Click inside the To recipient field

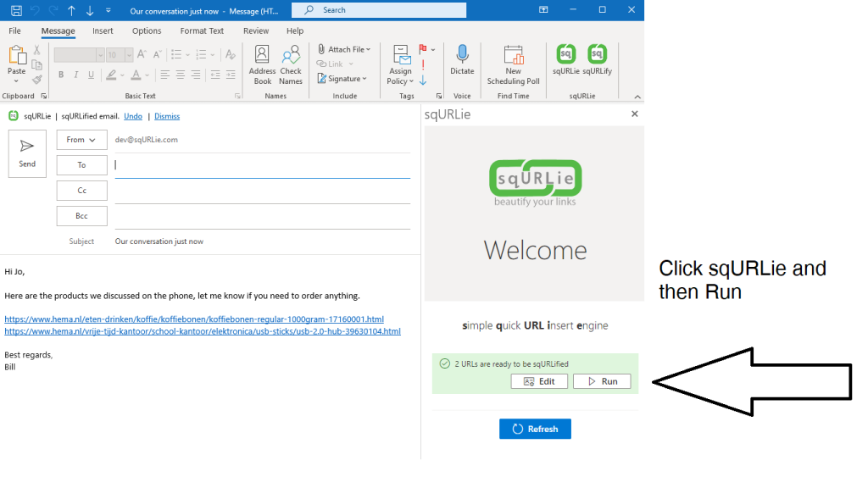coord(254,164)
